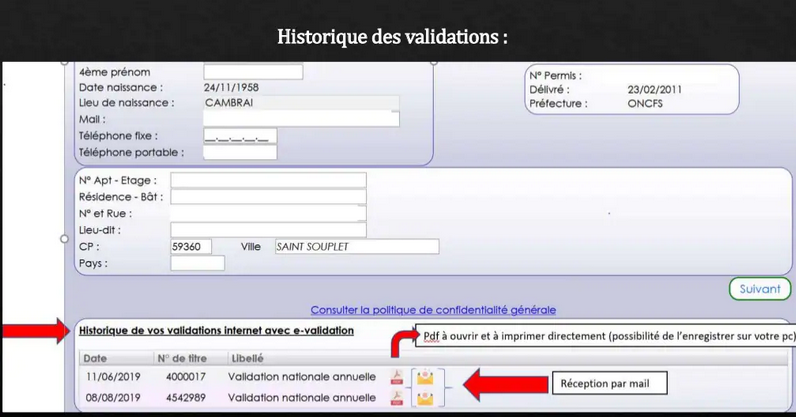
Task: Select the Téléphone portable field
Action: pos(240,153)
